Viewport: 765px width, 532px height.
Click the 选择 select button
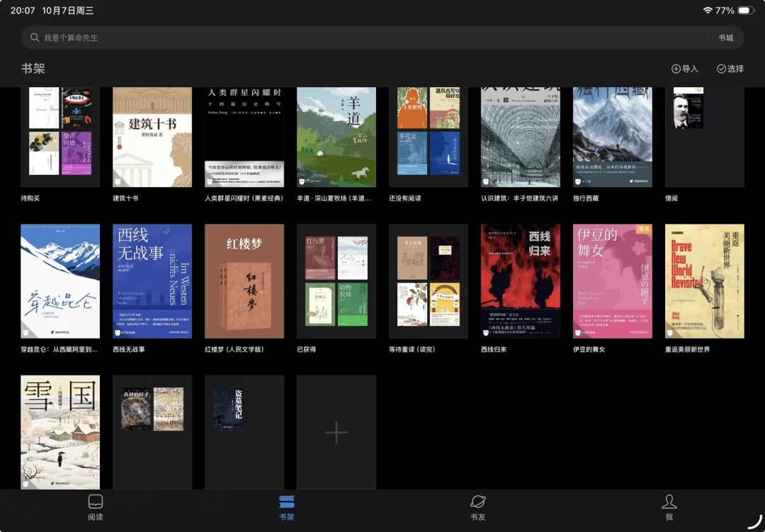click(x=730, y=69)
